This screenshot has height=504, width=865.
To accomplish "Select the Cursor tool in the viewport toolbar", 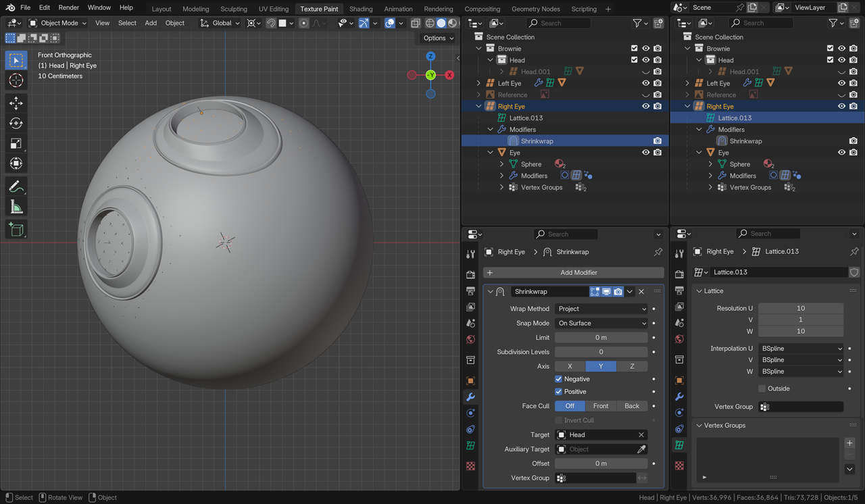I will (16, 80).
